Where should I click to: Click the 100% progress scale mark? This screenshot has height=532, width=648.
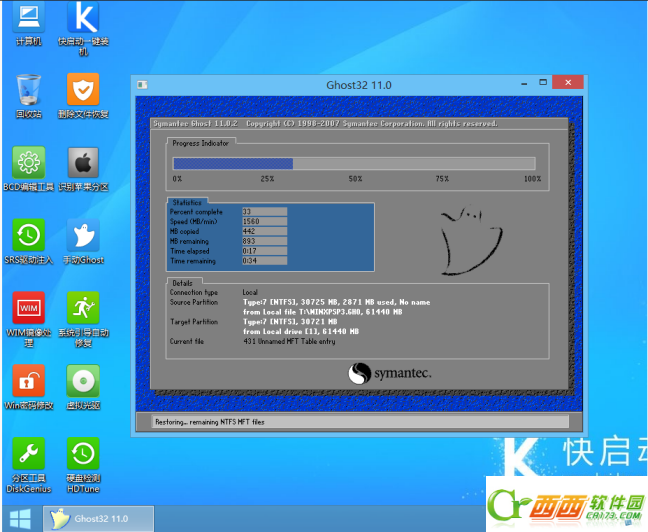533,179
